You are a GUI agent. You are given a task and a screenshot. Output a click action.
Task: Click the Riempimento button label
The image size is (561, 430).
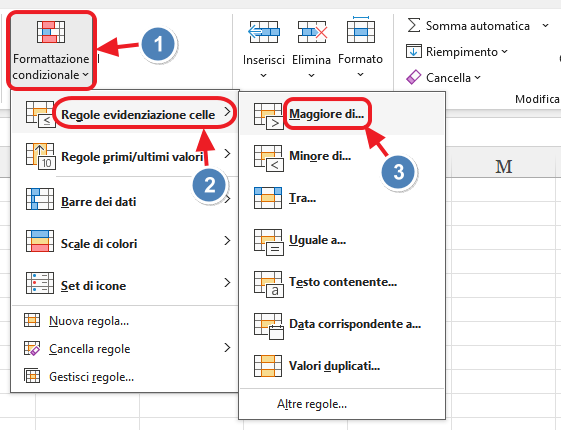462,52
